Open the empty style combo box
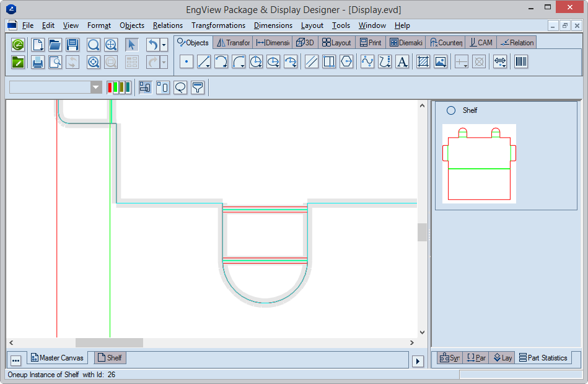This screenshot has width=588, height=384. point(56,87)
